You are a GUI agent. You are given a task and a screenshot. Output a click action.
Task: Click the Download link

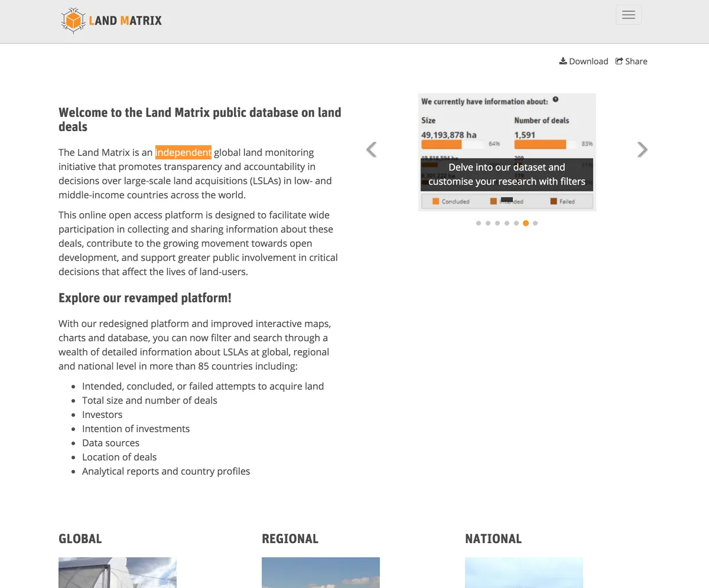pos(584,61)
